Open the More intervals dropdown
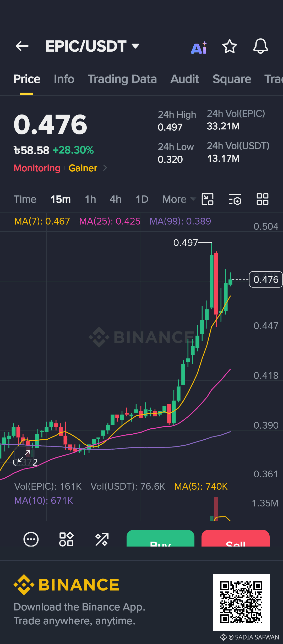The width and height of the screenshot is (283, 644). coord(179,199)
